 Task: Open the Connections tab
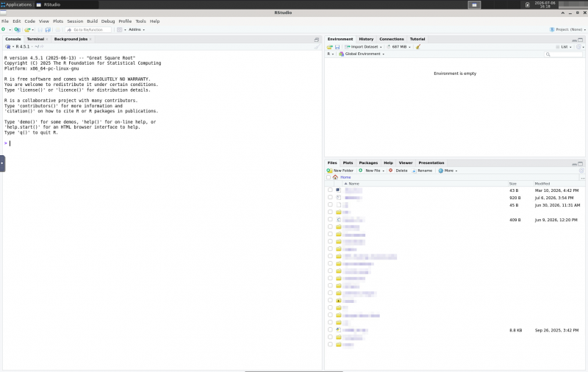pos(392,39)
